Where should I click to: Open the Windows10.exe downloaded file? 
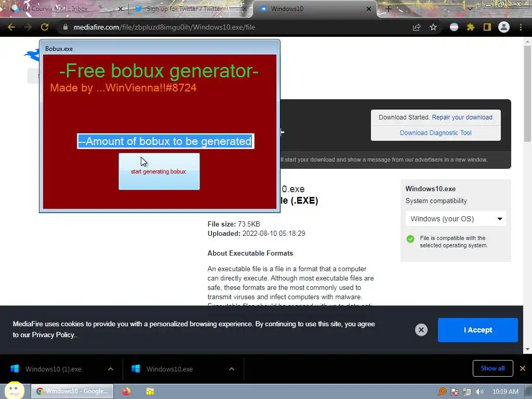(x=170, y=369)
